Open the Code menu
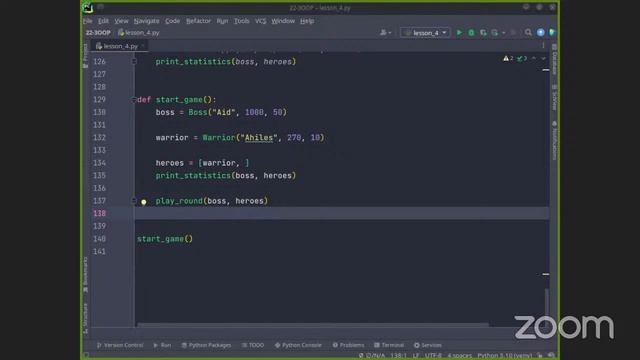This screenshot has height=360, width=640. pyautogui.click(x=172, y=21)
